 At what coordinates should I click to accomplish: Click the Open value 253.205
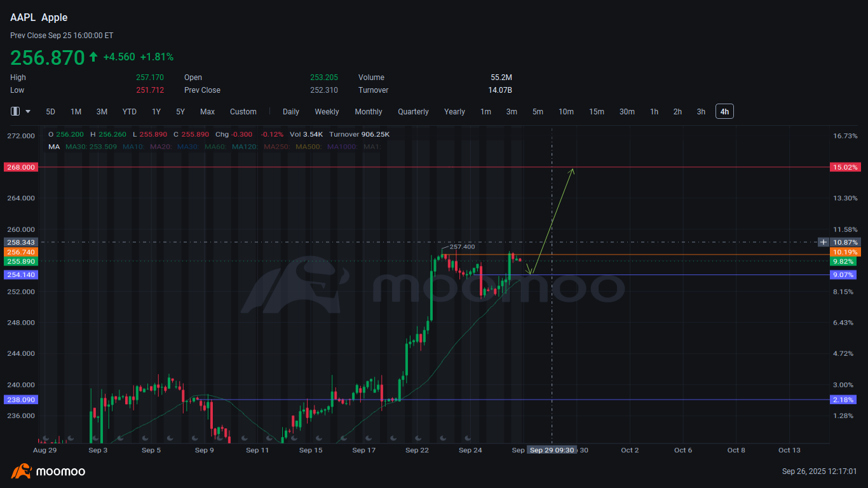(324, 78)
